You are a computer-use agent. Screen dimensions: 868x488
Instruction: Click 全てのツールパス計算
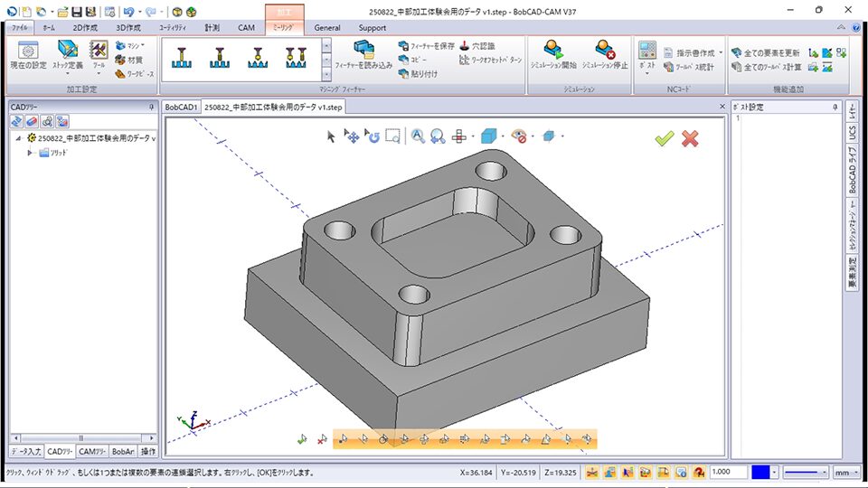coord(766,67)
